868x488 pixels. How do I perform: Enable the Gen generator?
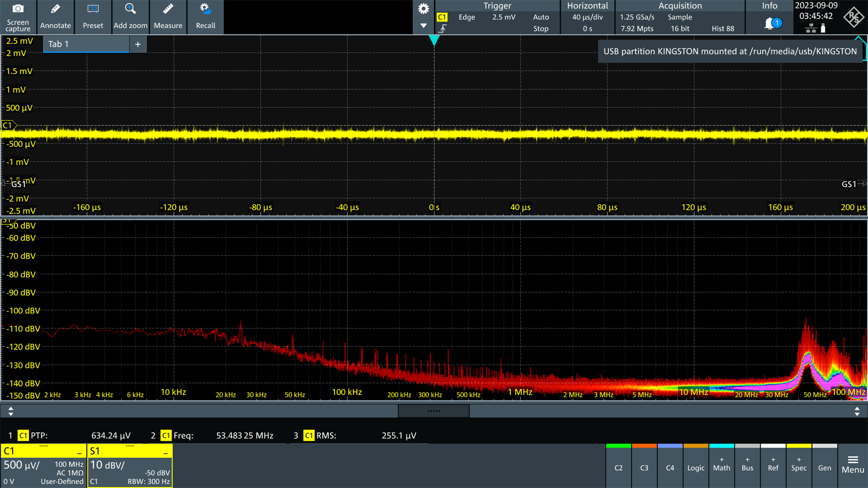[824, 466]
